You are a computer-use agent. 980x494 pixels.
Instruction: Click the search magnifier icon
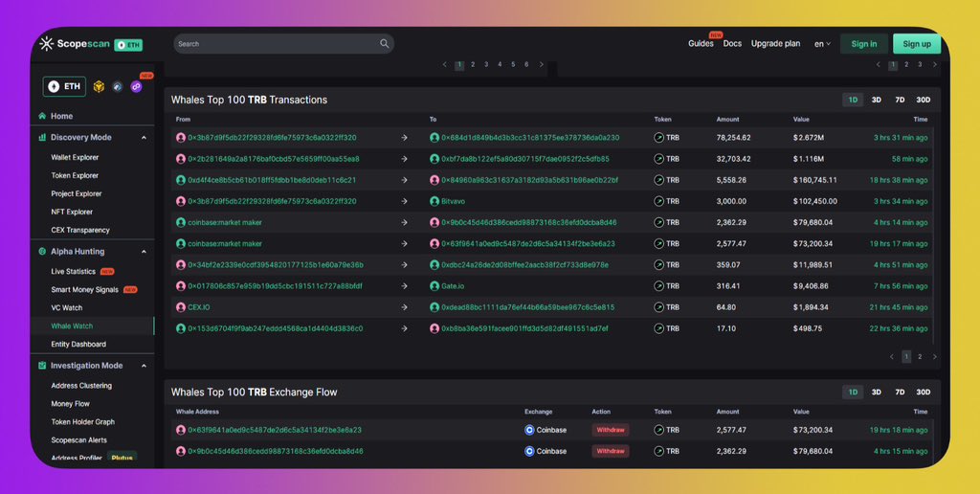pos(385,44)
